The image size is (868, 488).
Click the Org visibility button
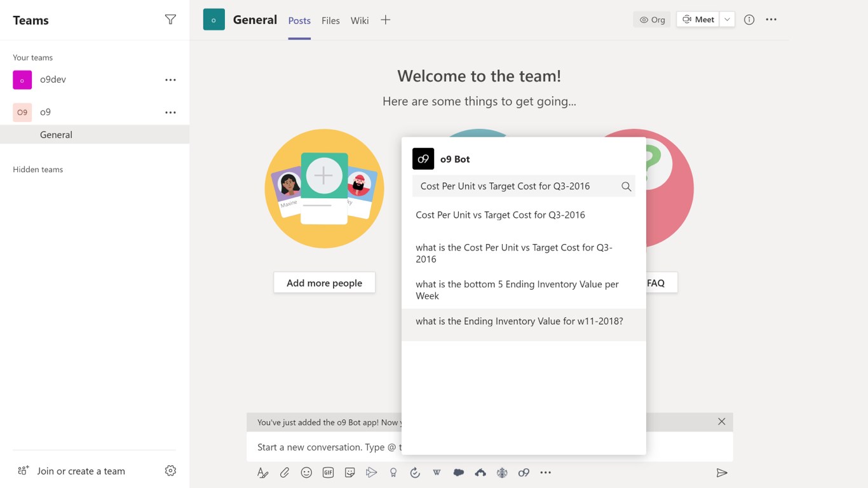(652, 20)
